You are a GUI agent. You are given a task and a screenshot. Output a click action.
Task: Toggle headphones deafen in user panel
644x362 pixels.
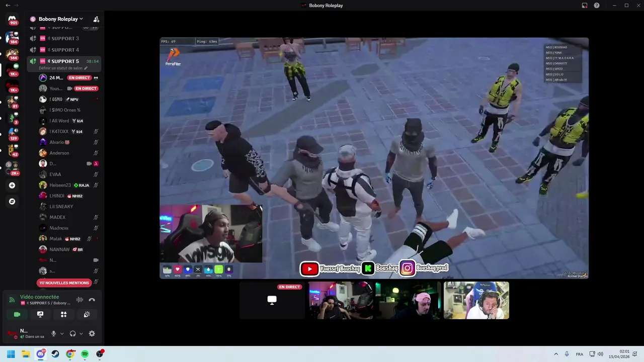click(x=73, y=333)
